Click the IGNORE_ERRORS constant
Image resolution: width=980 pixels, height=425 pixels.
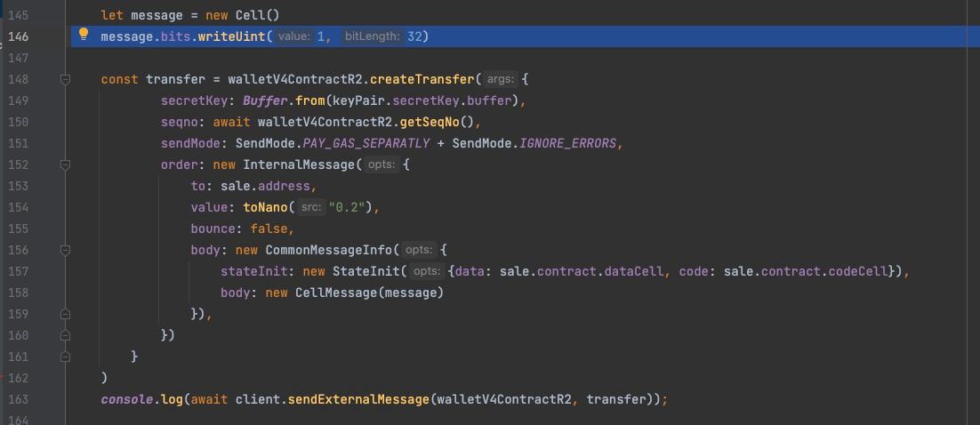(568, 143)
